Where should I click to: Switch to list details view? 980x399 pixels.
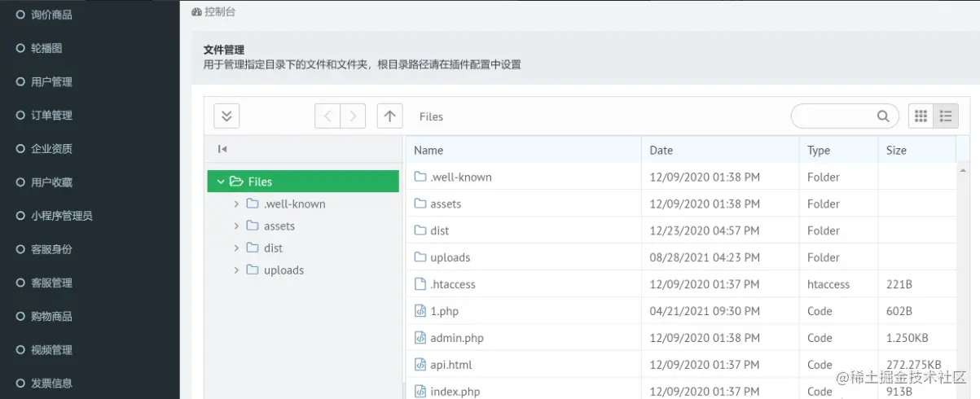point(946,116)
